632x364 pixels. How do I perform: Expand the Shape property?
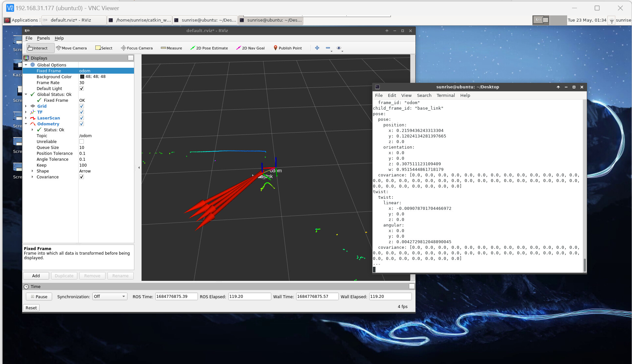pyautogui.click(x=32, y=171)
